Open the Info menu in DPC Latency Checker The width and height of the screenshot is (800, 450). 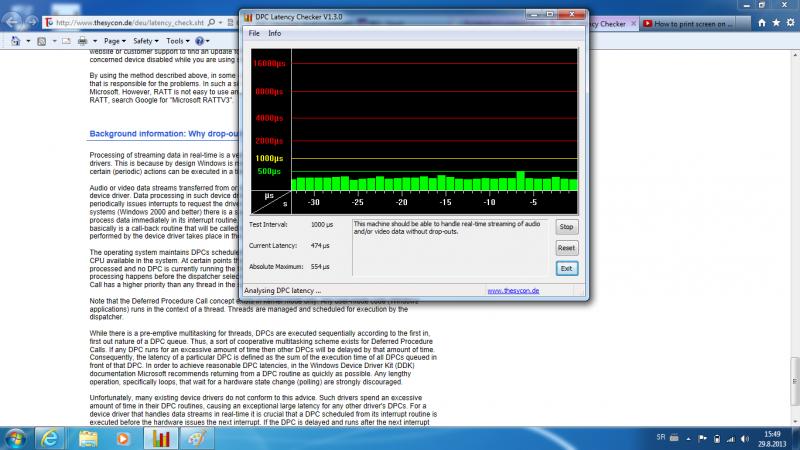pos(274,33)
